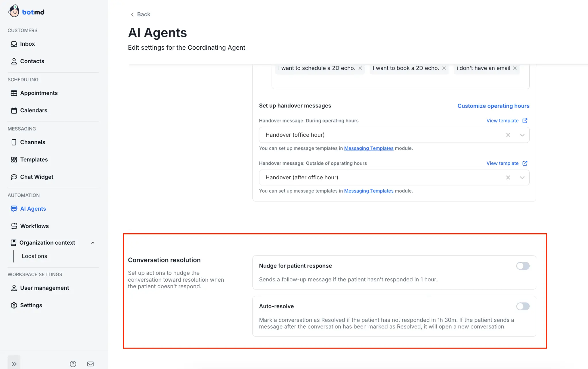The width and height of the screenshot is (588, 369).
Task: Open User management
Action: click(x=45, y=288)
